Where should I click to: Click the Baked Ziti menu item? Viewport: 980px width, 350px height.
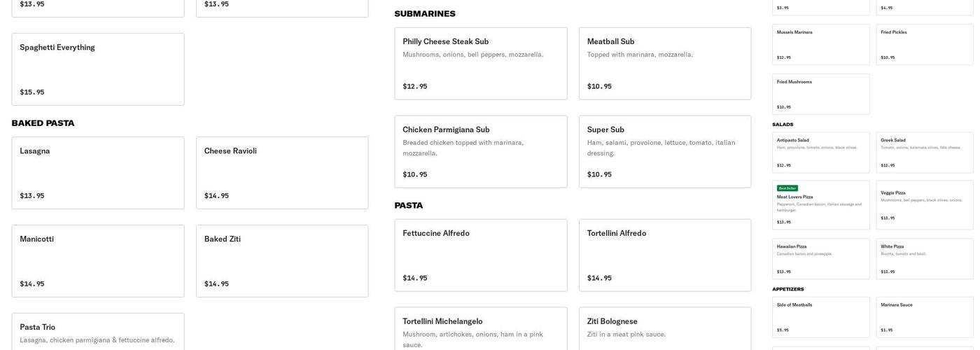point(281,260)
